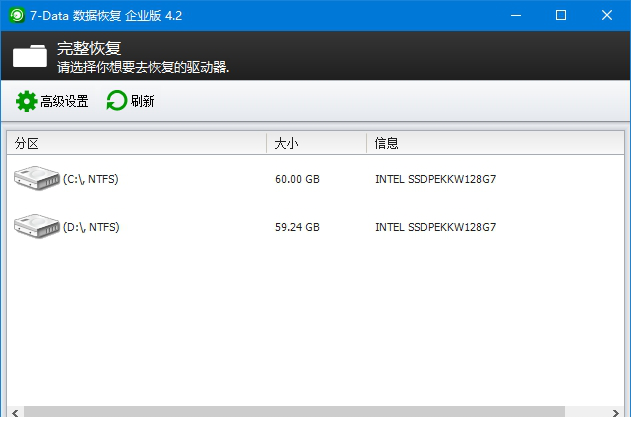This screenshot has height=433, width=631.
Task: Select the D:\ drive disk icon
Action: coord(37,226)
